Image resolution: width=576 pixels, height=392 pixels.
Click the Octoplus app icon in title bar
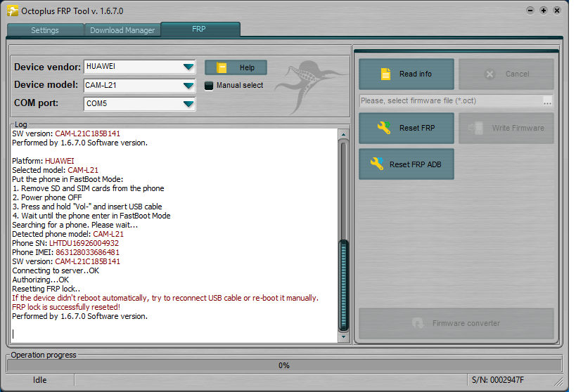(x=12, y=11)
